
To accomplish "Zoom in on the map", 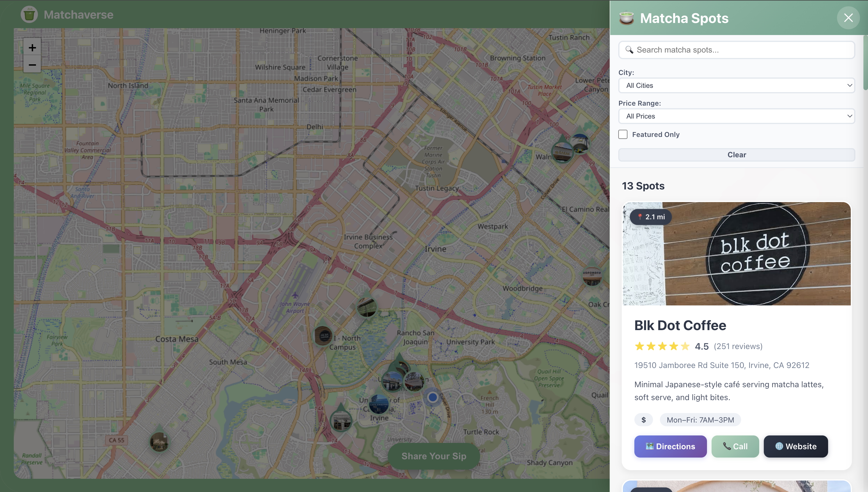I will [32, 48].
